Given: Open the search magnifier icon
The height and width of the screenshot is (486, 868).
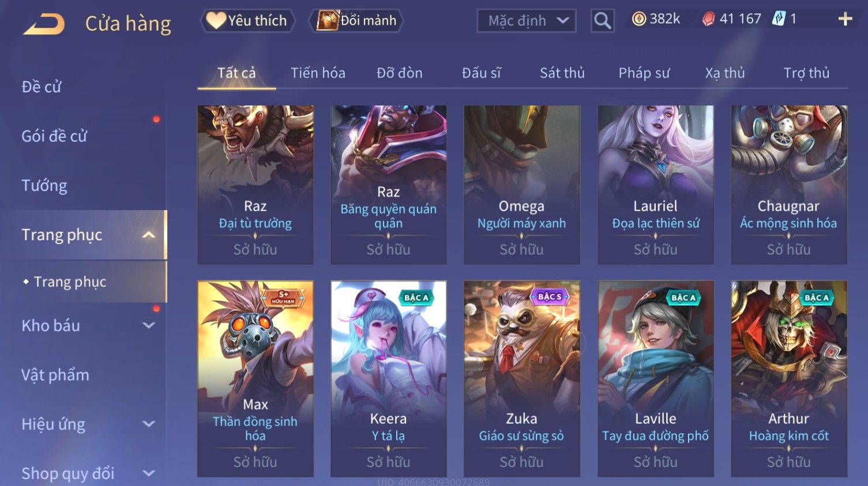Looking at the screenshot, I should pyautogui.click(x=602, y=21).
